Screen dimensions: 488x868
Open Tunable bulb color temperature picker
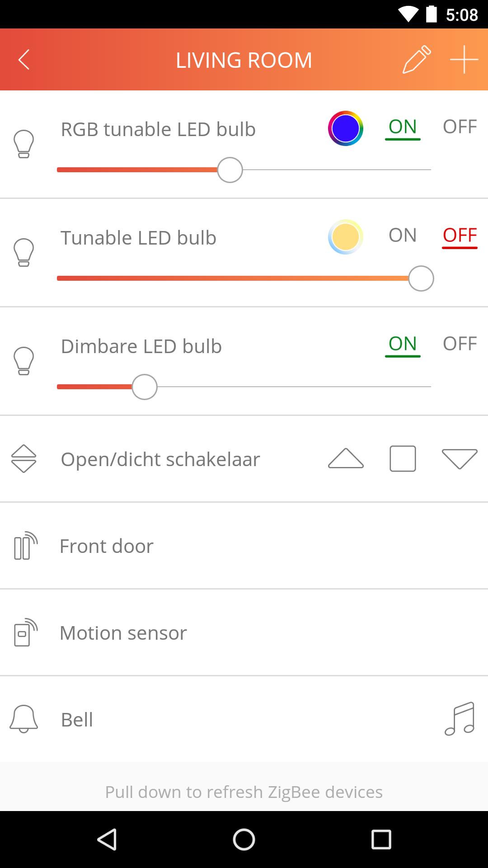point(346,237)
